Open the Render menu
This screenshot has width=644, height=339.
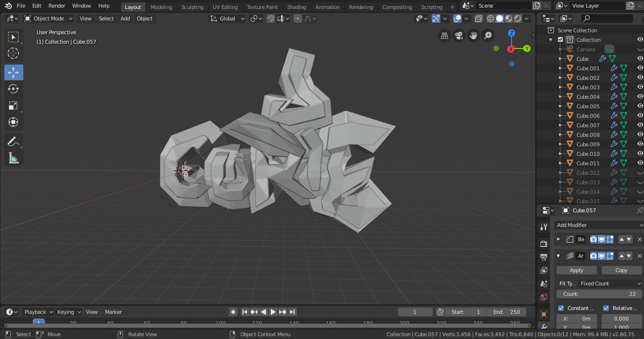pos(57,6)
